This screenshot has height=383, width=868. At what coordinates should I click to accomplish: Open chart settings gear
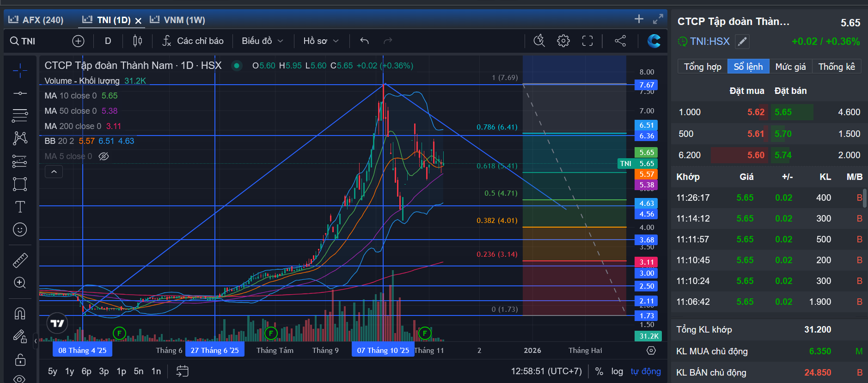click(563, 41)
